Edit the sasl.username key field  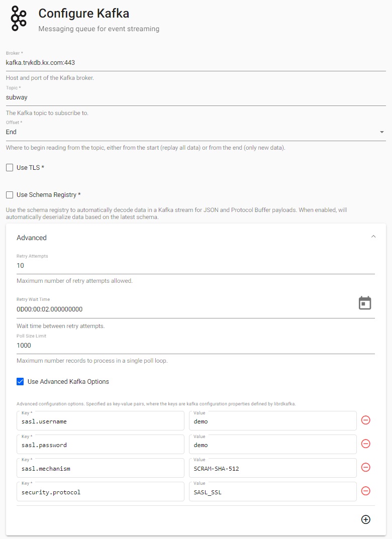[x=101, y=421]
